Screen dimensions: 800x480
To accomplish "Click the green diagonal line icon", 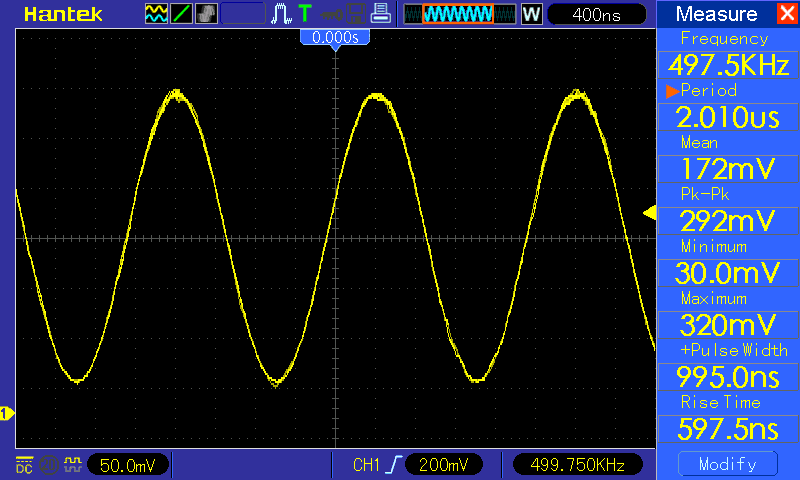I will (x=181, y=14).
